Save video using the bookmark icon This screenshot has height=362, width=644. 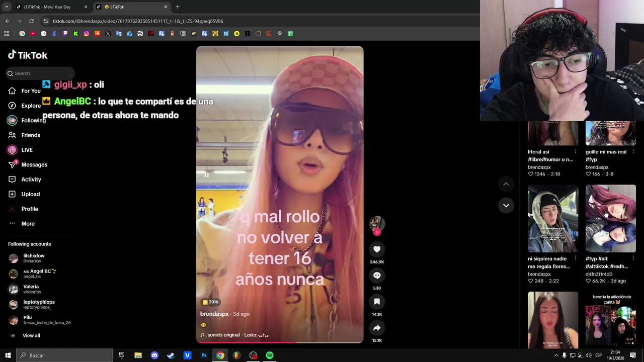[377, 302]
